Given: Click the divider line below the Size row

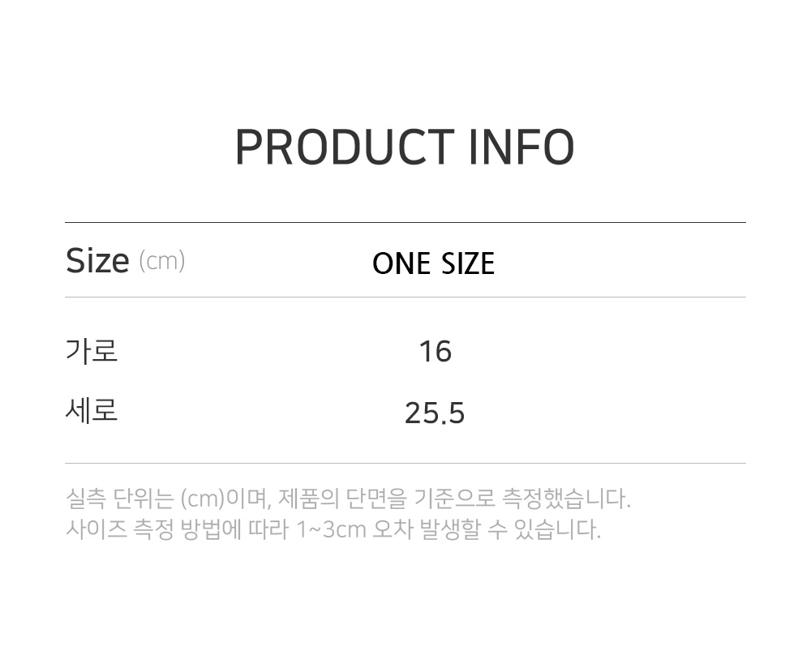Looking at the screenshot, I should [x=405, y=297].
